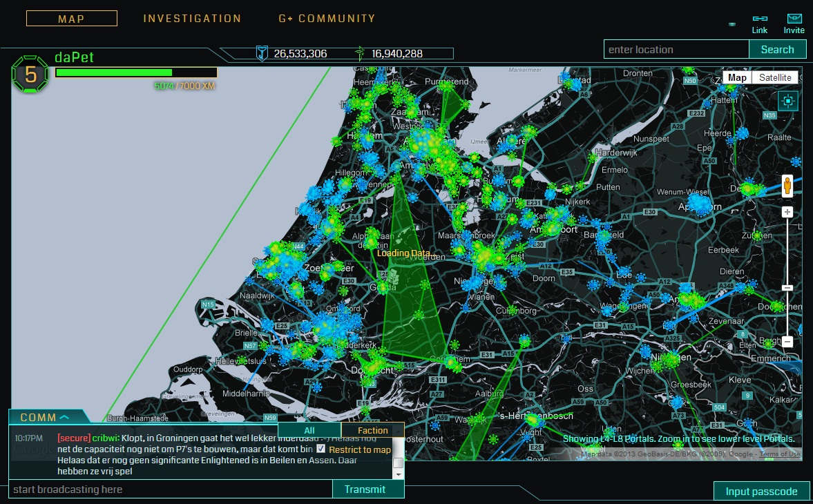Click the A348 road shield

[726, 286]
